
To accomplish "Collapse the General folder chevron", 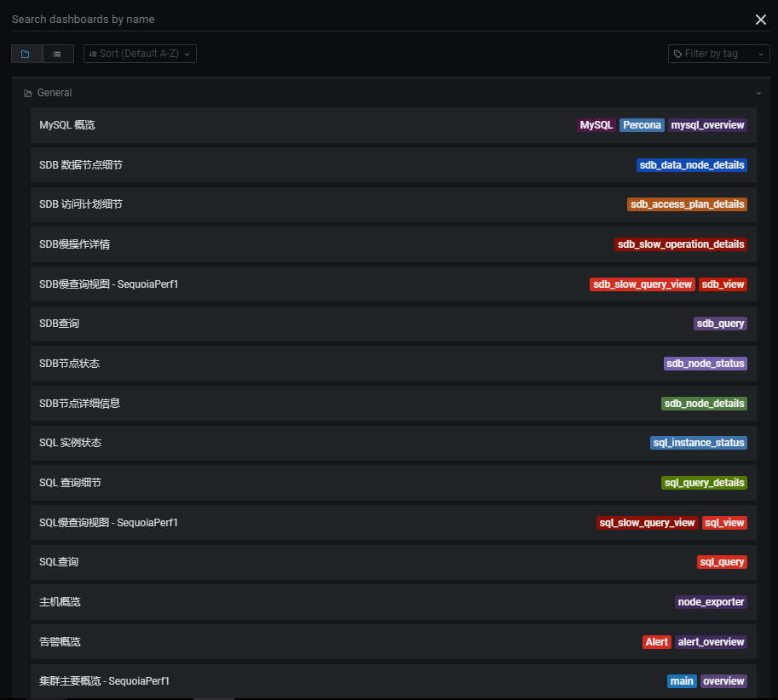I will click(x=758, y=93).
